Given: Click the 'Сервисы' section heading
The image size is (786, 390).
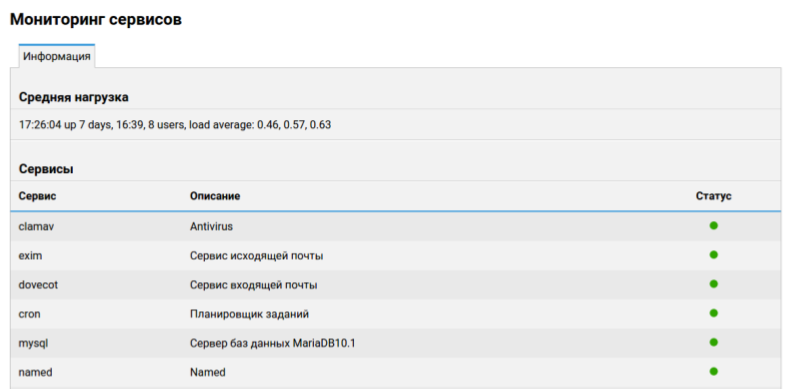Looking at the screenshot, I should tap(46, 169).
